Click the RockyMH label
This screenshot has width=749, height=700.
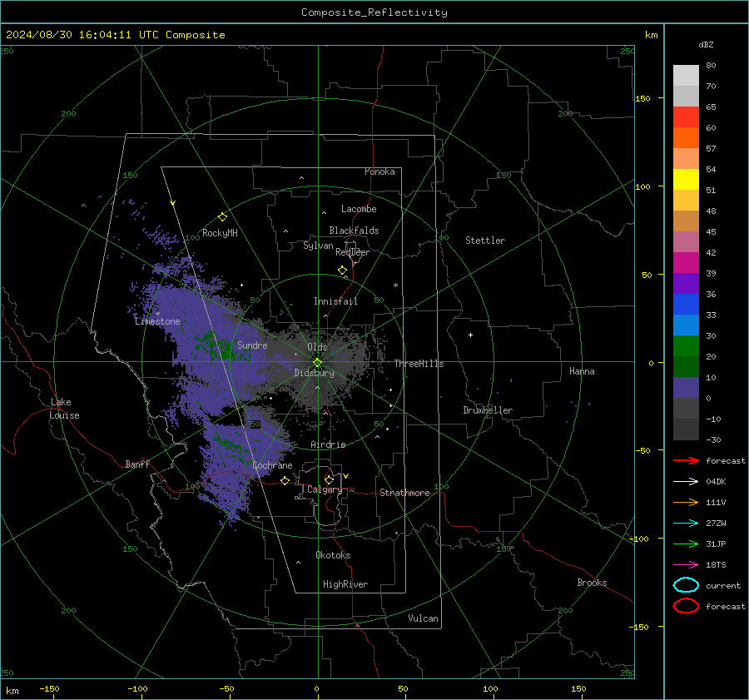(x=220, y=233)
